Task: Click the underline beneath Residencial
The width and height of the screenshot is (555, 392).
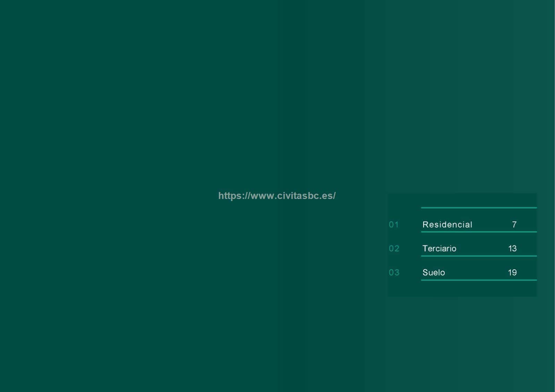Action: click(479, 232)
